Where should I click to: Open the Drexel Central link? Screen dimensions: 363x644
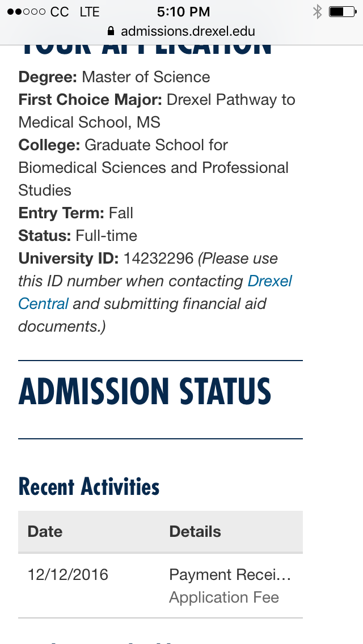pos(155,293)
